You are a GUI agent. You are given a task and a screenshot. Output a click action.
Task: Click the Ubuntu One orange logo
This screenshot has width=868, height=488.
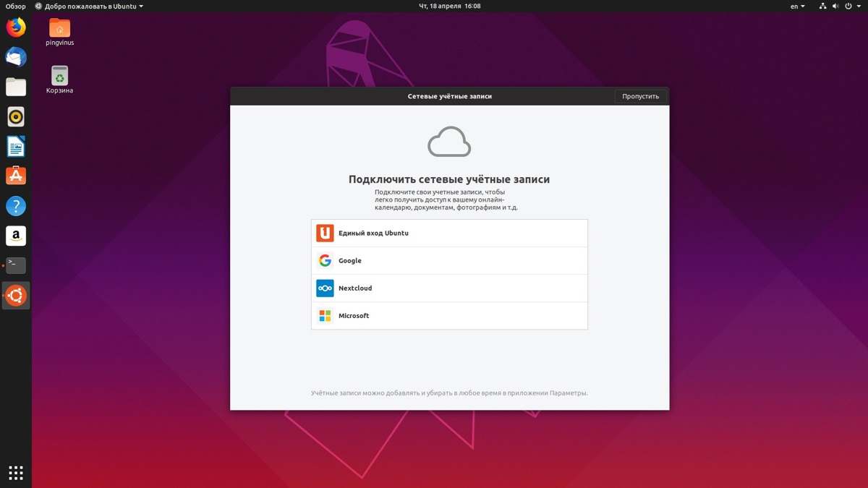pyautogui.click(x=325, y=233)
